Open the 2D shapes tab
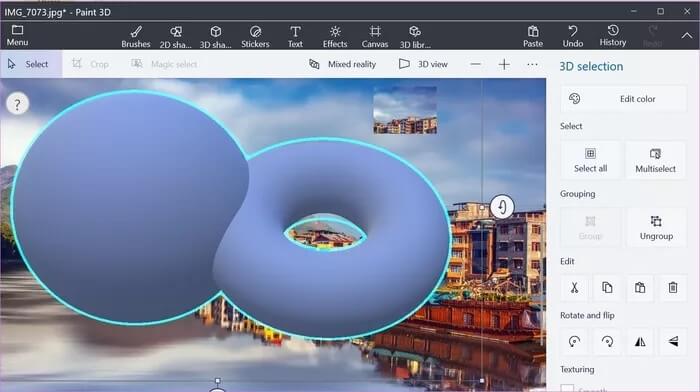Image resolution: width=700 pixels, height=392 pixels. point(175,37)
